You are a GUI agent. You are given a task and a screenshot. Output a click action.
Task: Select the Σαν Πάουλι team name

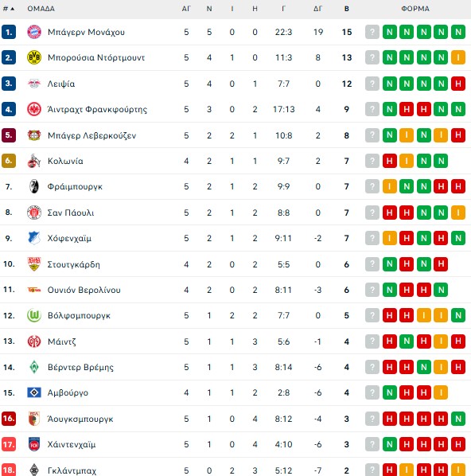71,213
